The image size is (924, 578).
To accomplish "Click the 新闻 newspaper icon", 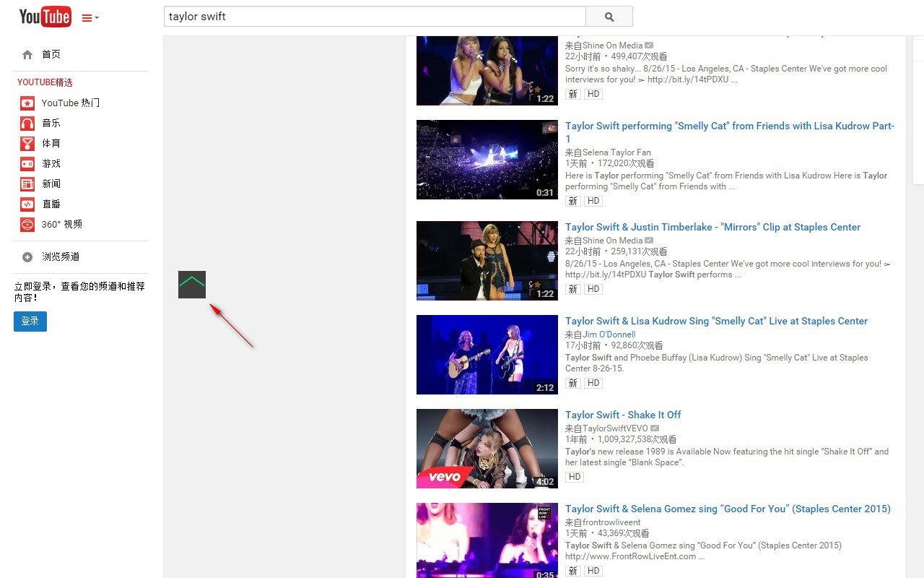I will [27, 184].
